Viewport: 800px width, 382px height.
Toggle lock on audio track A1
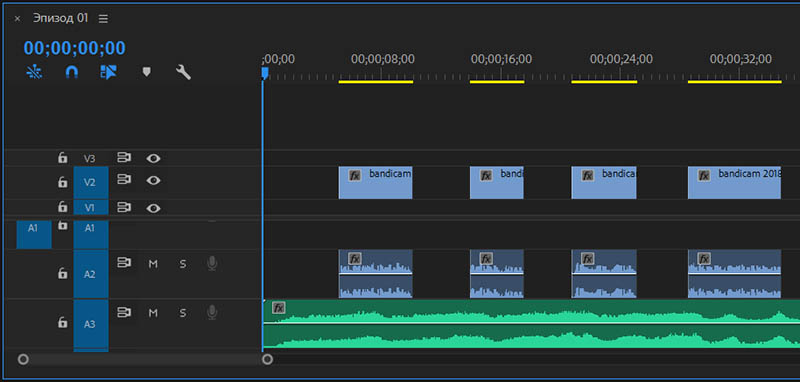pyautogui.click(x=62, y=225)
